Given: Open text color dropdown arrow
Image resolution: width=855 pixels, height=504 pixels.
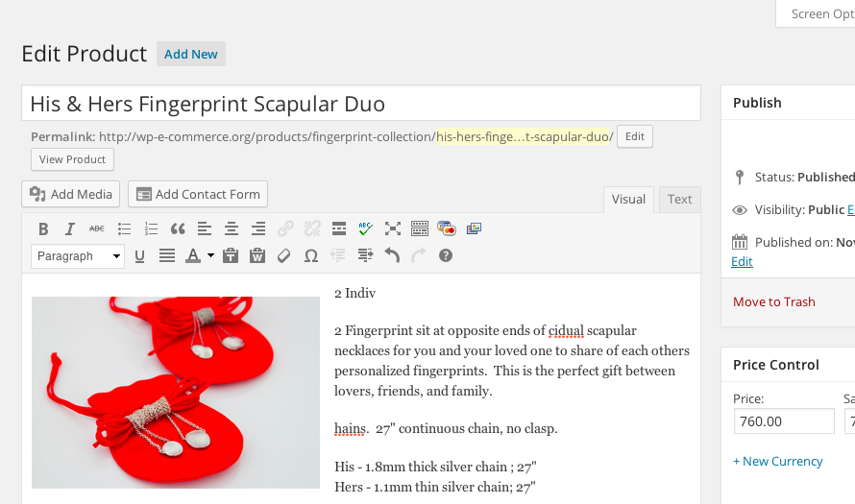Looking at the screenshot, I should (x=210, y=255).
